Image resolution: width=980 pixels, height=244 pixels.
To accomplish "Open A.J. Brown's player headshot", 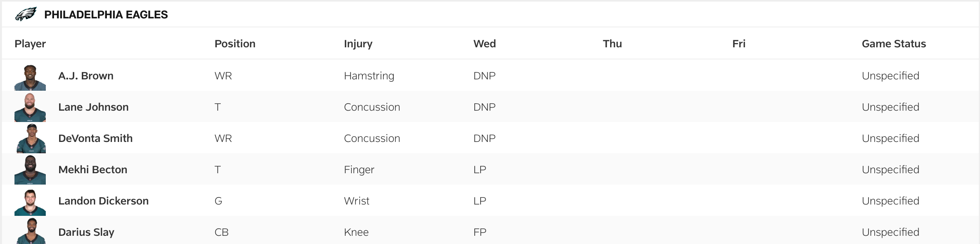I will [x=30, y=77].
